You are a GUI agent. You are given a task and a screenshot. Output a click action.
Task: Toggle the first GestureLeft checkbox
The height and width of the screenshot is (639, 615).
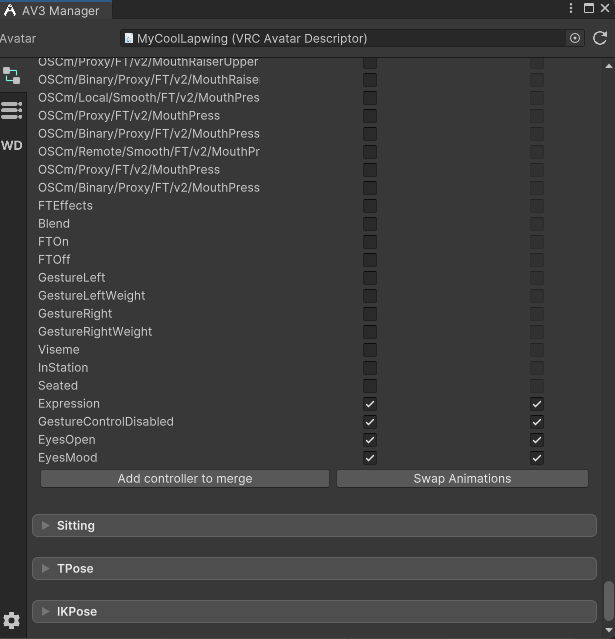pos(370,278)
